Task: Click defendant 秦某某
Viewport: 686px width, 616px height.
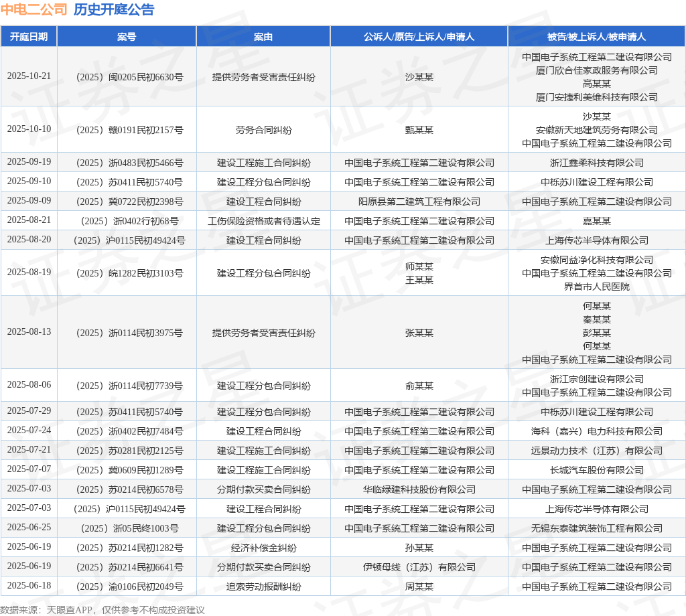Action: [597, 319]
